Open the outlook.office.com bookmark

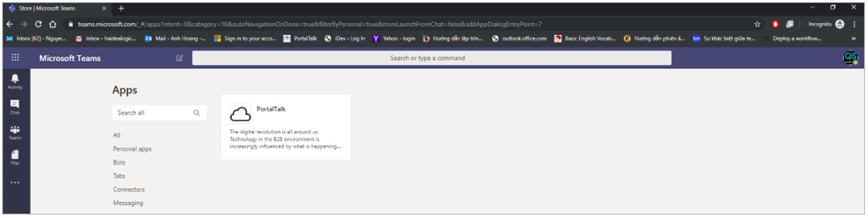520,38
